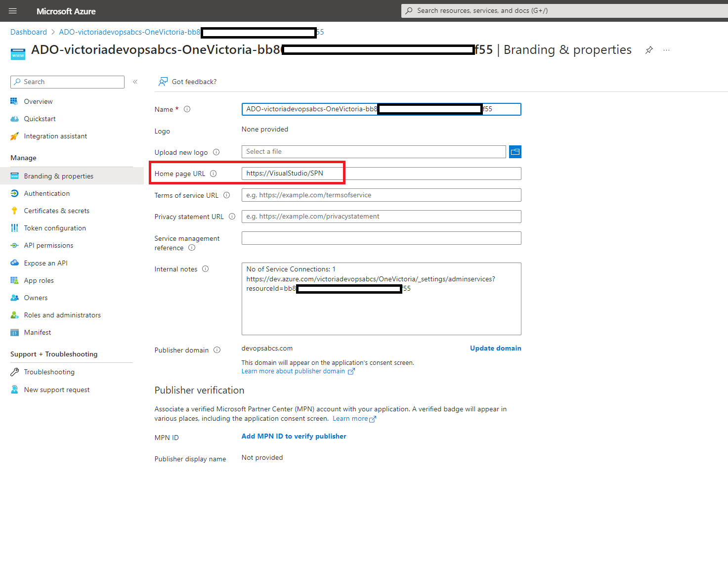Click Add MPN ID to verify publisher
This screenshot has height=575, width=728.
pos(294,436)
